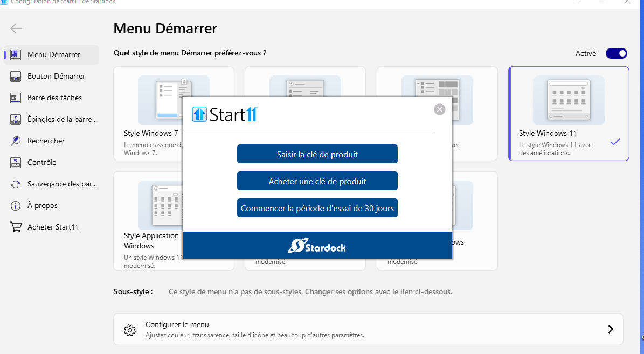Go to the Contrôle settings page
The image size is (644, 354).
[x=51, y=163]
